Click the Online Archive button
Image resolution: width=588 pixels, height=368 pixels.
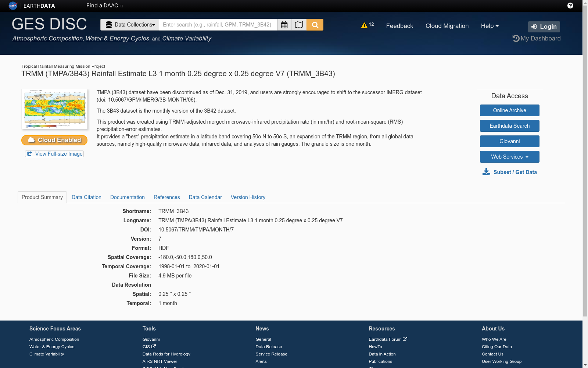pos(510,110)
